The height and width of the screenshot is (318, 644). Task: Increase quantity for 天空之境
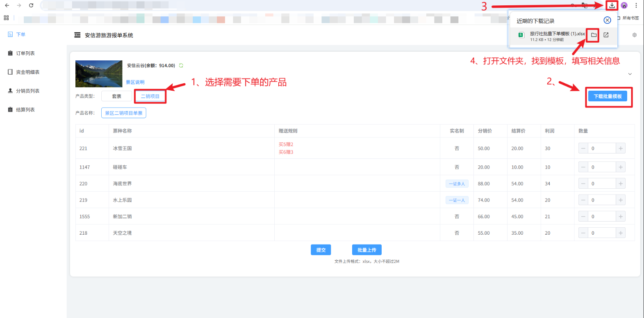(621, 233)
